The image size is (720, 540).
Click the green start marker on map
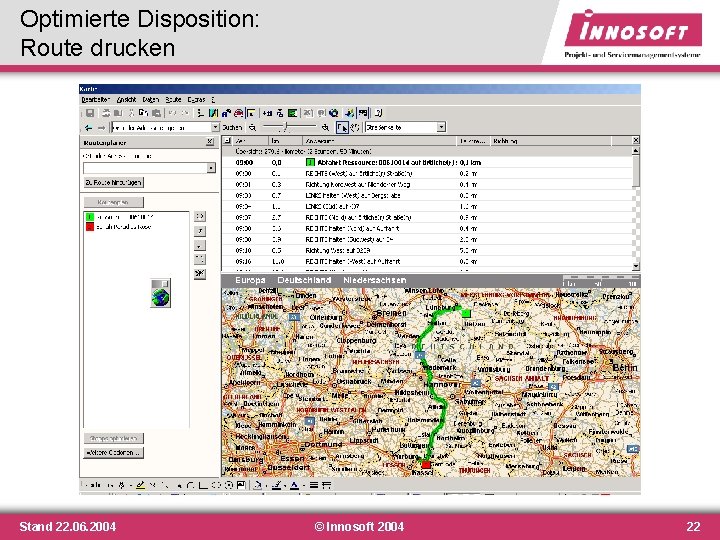(466, 313)
